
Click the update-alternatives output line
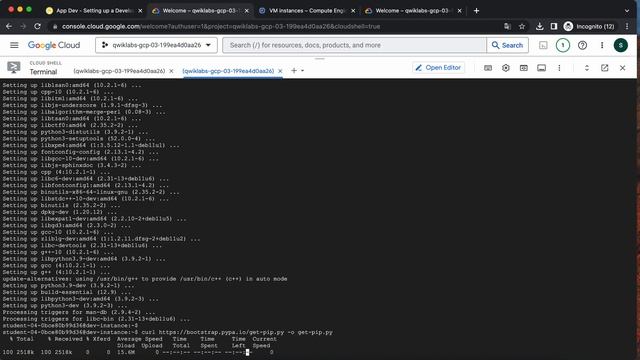145,279
